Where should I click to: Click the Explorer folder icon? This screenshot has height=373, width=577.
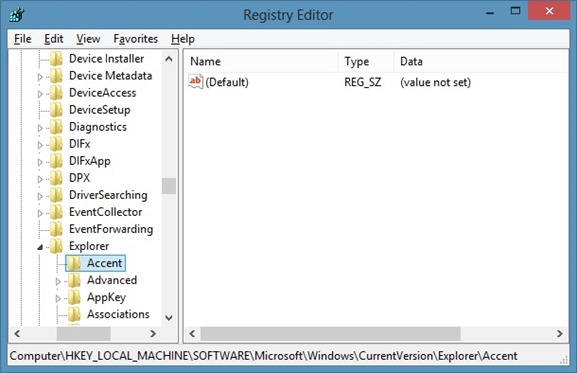(x=56, y=246)
